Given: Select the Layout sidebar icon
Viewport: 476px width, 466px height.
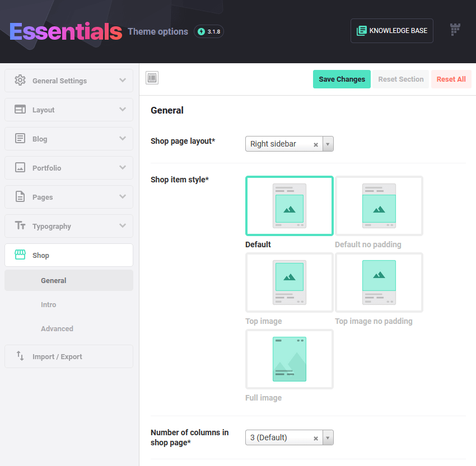Looking at the screenshot, I should (x=20, y=110).
